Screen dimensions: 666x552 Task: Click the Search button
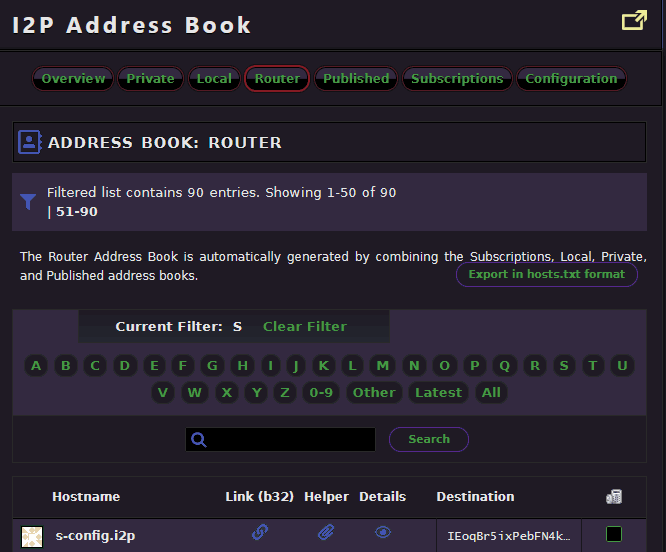(429, 439)
